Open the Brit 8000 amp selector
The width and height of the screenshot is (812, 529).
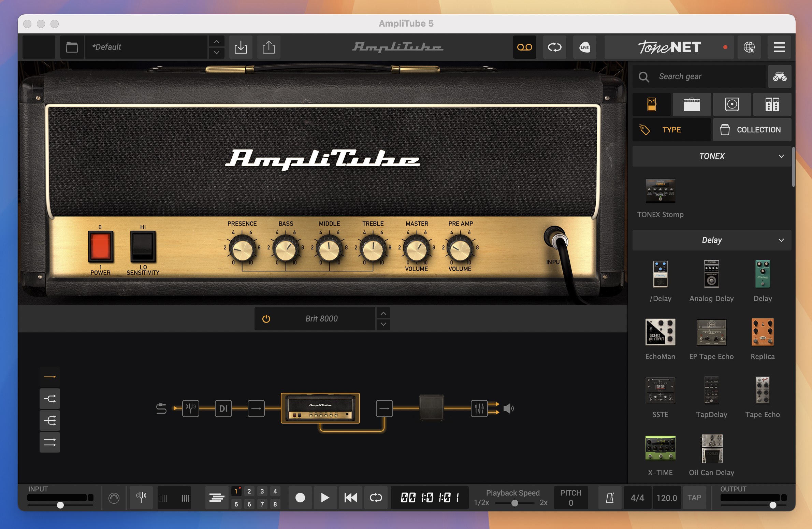point(322,318)
